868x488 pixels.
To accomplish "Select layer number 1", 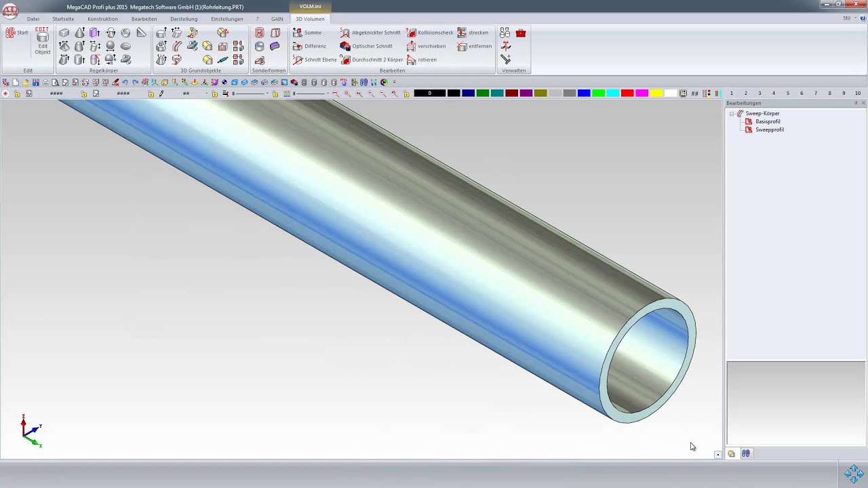I will click(731, 94).
